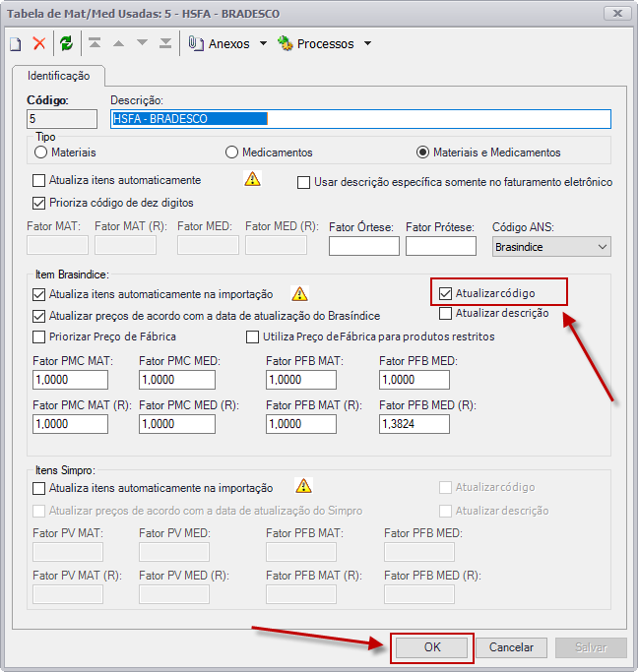Toggle Prioriza código de dez digitos

pyautogui.click(x=39, y=203)
